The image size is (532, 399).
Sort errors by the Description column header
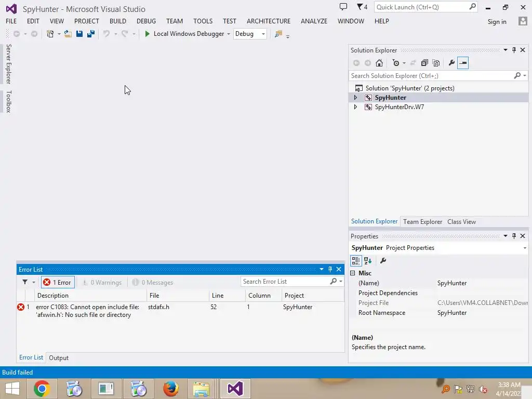click(90, 296)
